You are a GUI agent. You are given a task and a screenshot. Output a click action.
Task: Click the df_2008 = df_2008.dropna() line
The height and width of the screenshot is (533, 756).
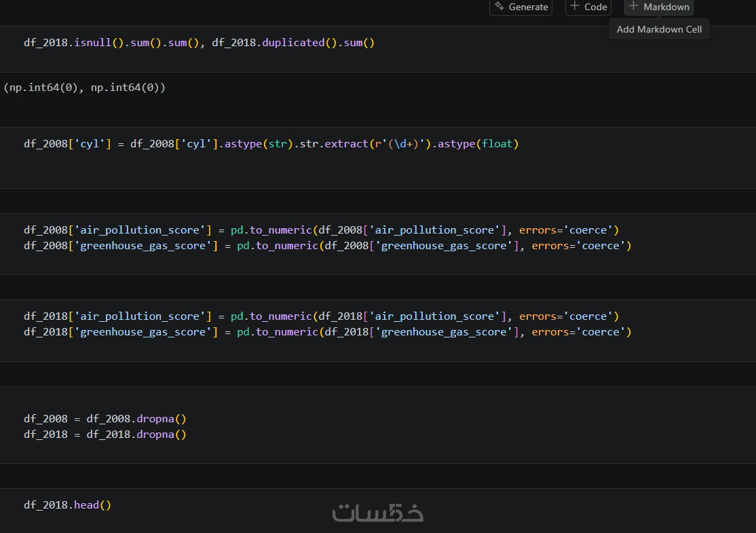coord(105,419)
